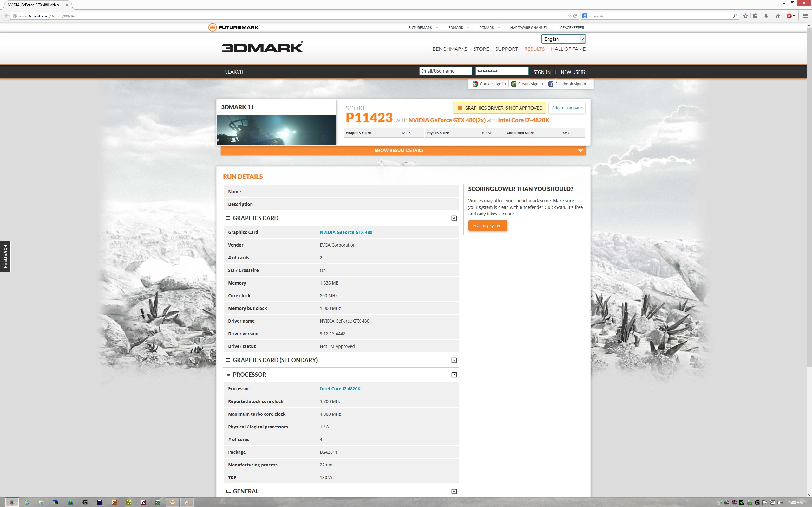This screenshot has width=812, height=507.
Task: Click the Email/Username input field
Action: click(x=445, y=71)
